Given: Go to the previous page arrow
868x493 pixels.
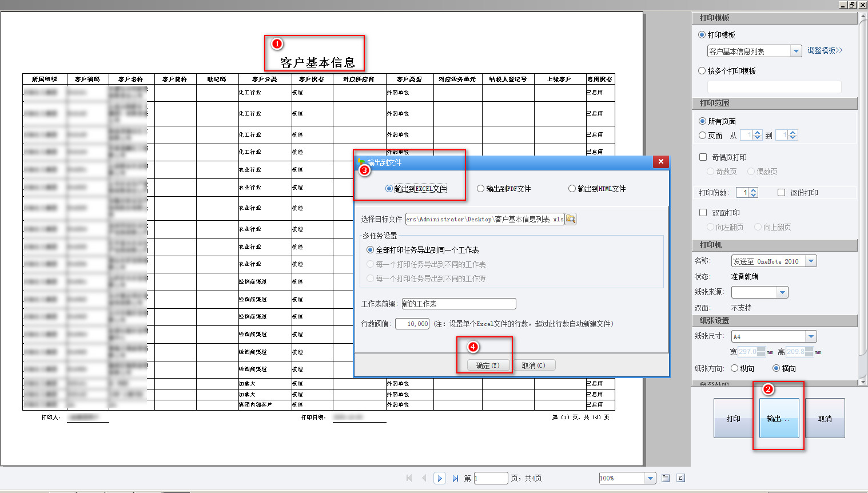Looking at the screenshot, I should [424, 478].
